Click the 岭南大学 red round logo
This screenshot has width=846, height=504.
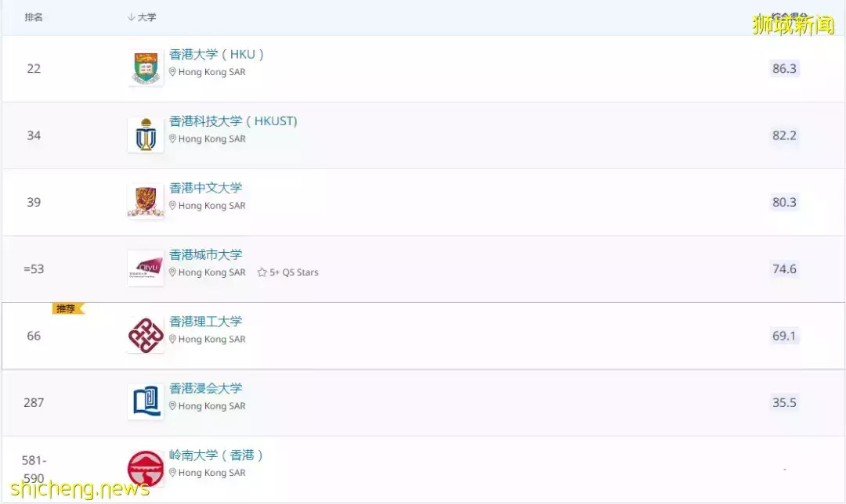coord(146,469)
